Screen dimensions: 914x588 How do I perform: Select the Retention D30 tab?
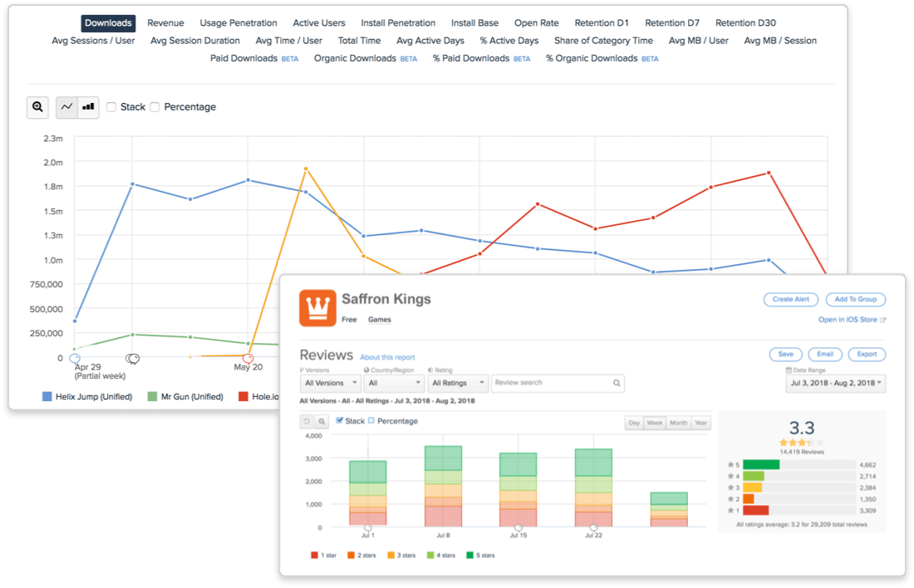coord(745,23)
